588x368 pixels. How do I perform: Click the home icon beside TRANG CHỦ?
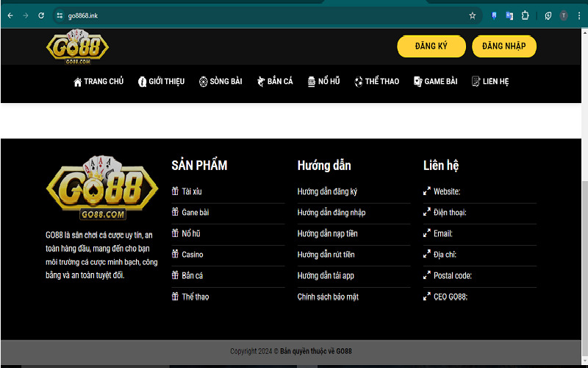point(78,82)
